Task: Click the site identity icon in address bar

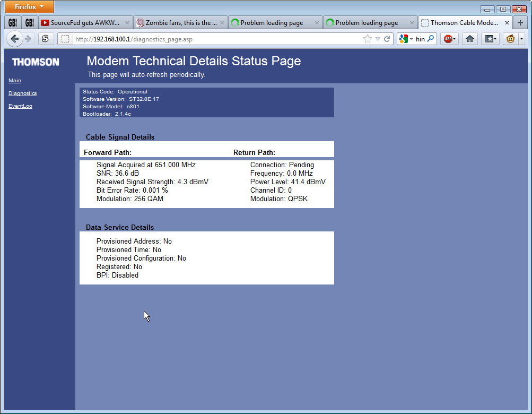Action: click(65, 39)
